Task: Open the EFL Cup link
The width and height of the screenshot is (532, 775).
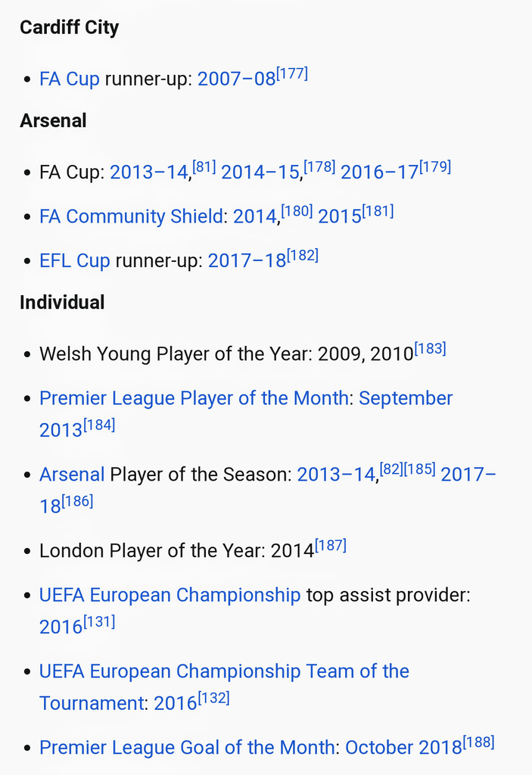Action: coord(74,261)
